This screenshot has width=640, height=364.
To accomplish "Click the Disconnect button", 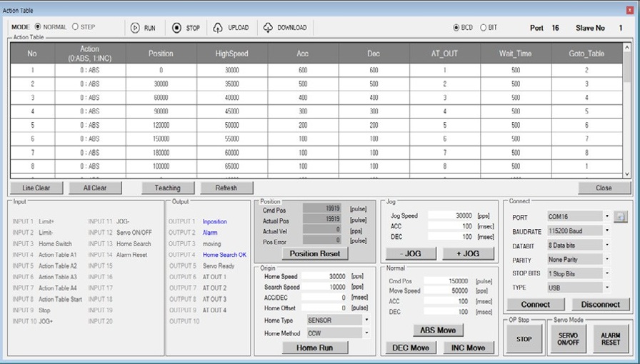I will click(x=601, y=305).
